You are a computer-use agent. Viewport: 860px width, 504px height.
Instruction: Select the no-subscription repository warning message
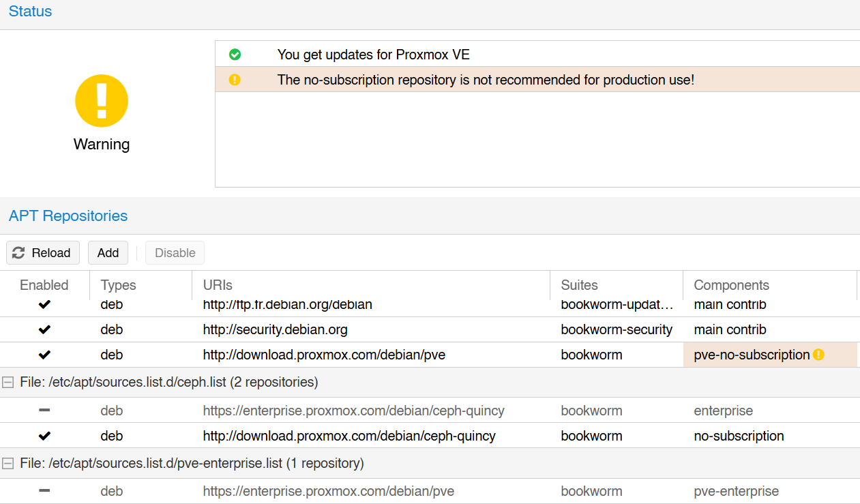pyautogui.click(x=486, y=80)
